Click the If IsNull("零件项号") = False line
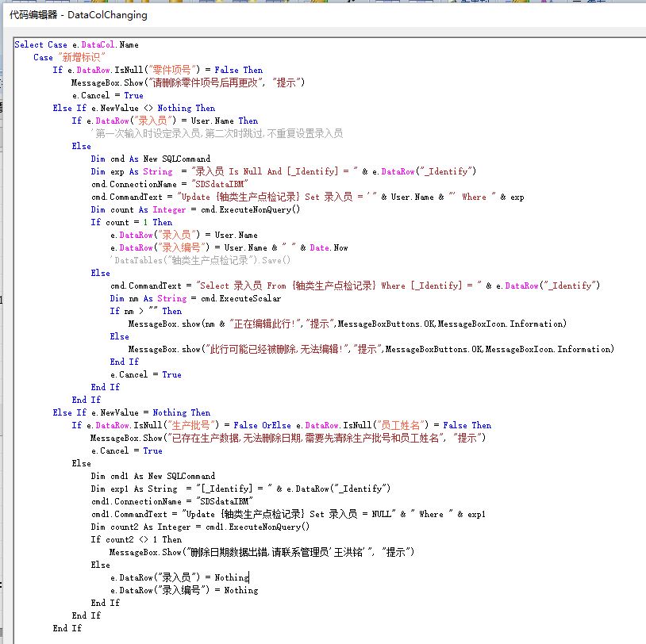646x644 pixels. click(157, 70)
